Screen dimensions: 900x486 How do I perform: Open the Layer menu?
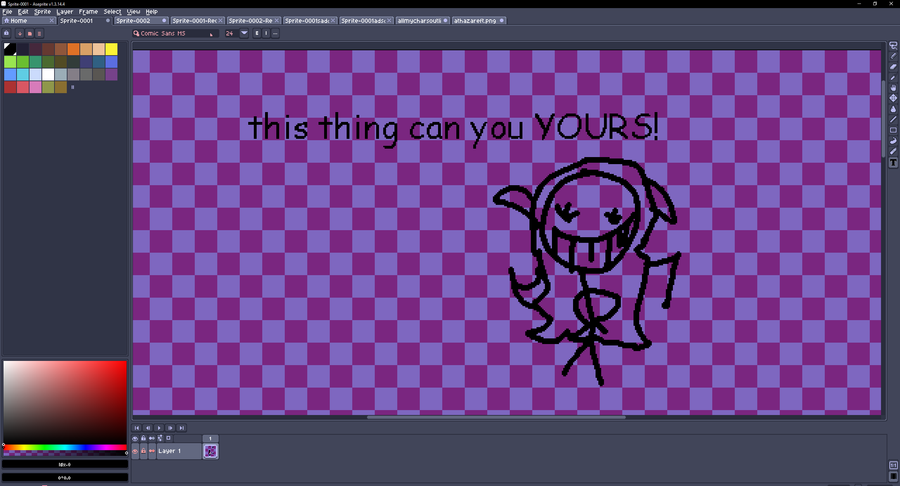point(65,11)
